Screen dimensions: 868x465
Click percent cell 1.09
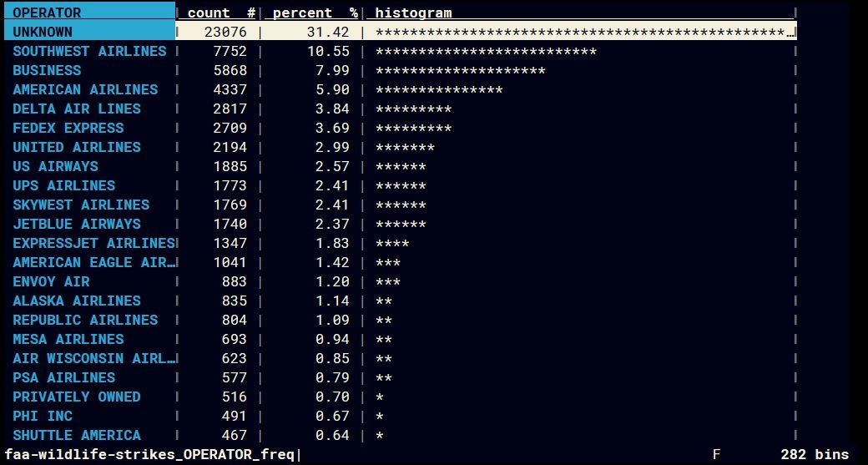pyautogui.click(x=333, y=320)
